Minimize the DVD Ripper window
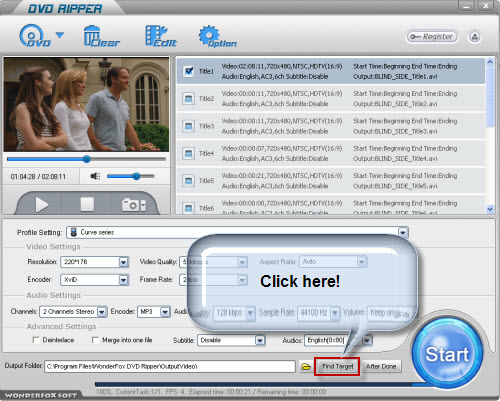The width and height of the screenshot is (500, 401). pos(466,5)
